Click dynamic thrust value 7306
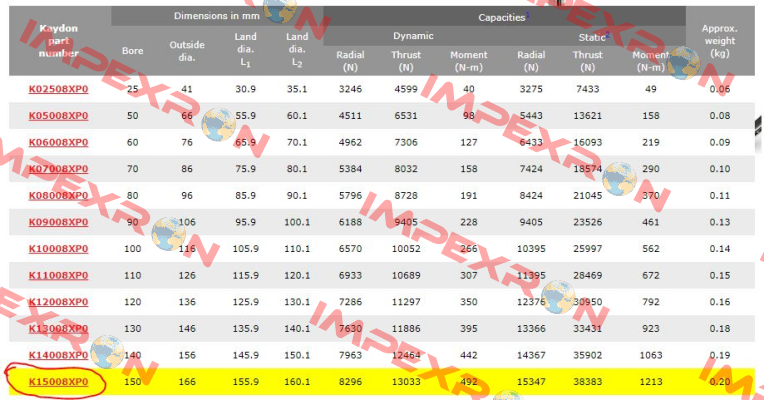This screenshot has width=764, height=400. point(406,142)
